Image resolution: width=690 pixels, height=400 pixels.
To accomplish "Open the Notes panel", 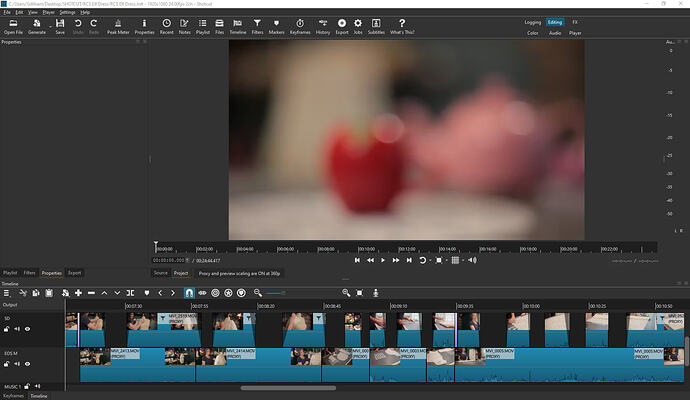I will coord(184,26).
